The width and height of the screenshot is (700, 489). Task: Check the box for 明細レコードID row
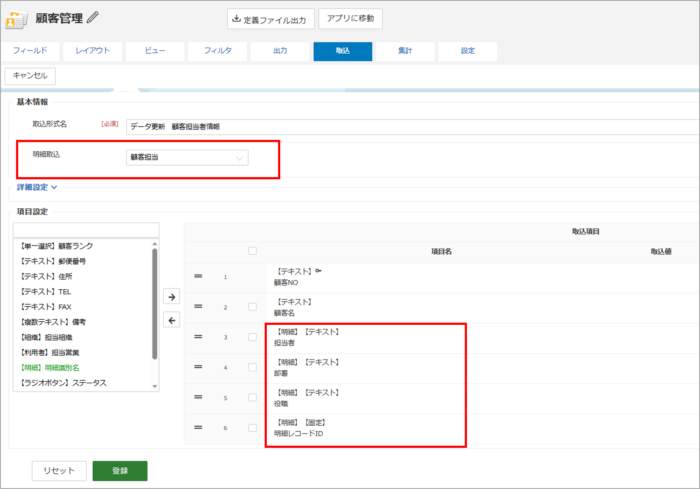click(x=252, y=427)
